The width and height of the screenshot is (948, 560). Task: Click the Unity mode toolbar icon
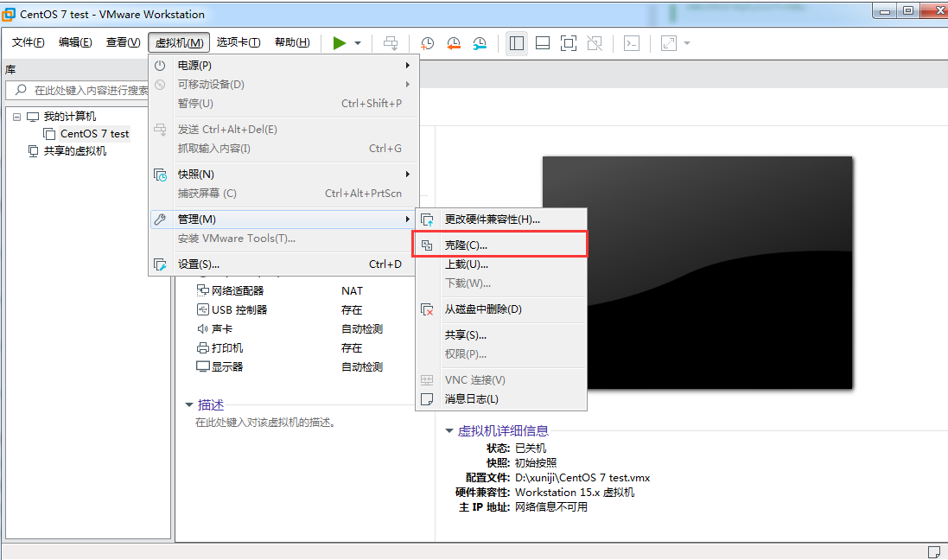pos(595,43)
